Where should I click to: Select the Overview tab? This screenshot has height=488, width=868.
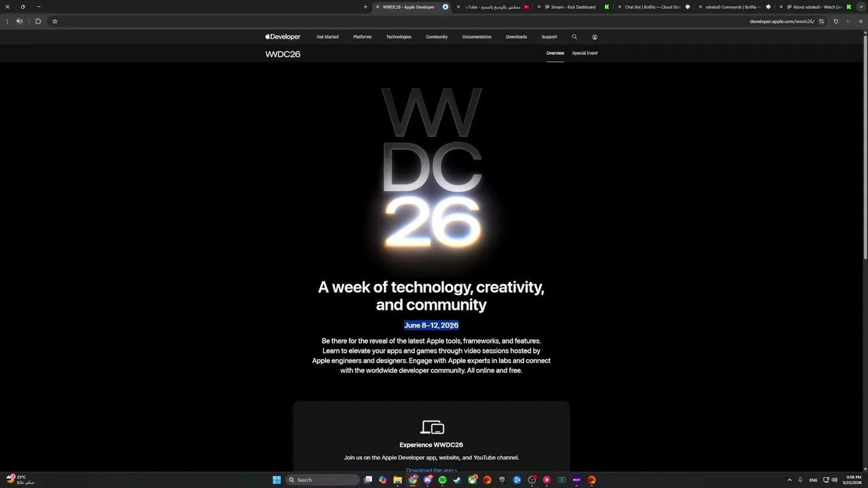pos(555,53)
